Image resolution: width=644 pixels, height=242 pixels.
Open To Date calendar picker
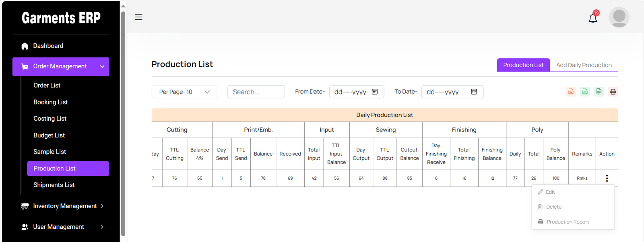(474, 92)
